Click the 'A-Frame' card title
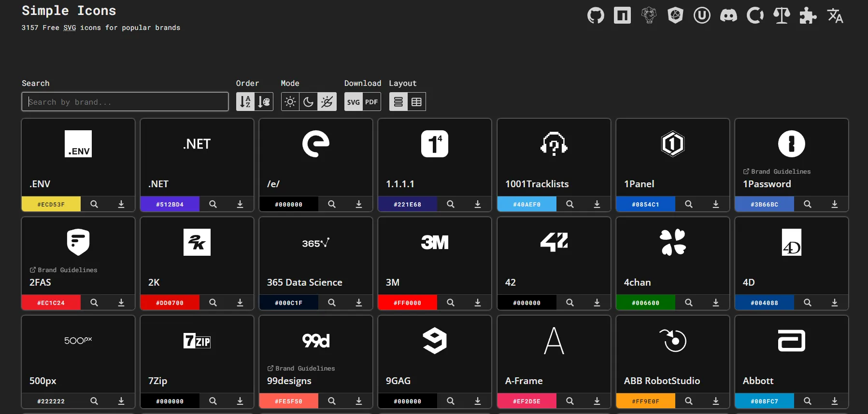This screenshot has width=868, height=414. [524, 381]
